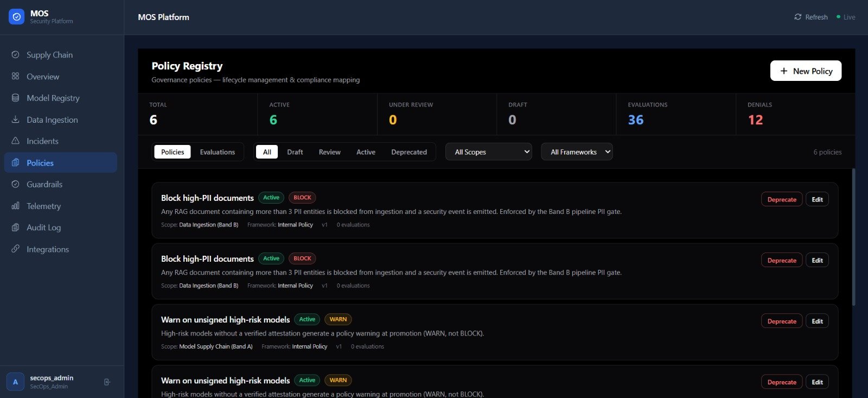Screen dimensions: 868x398
Task: Click the Telemetry bar chart icon
Action: coord(15,206)
